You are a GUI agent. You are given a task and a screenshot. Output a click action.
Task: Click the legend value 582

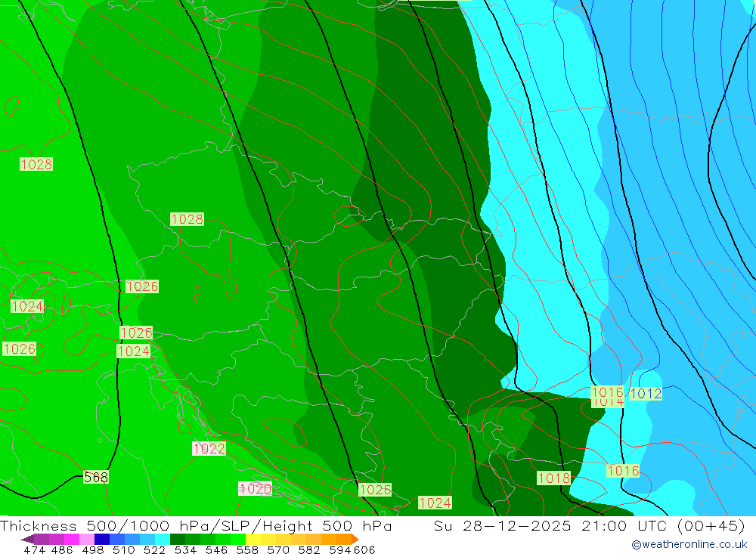click(x=308, y=549)
